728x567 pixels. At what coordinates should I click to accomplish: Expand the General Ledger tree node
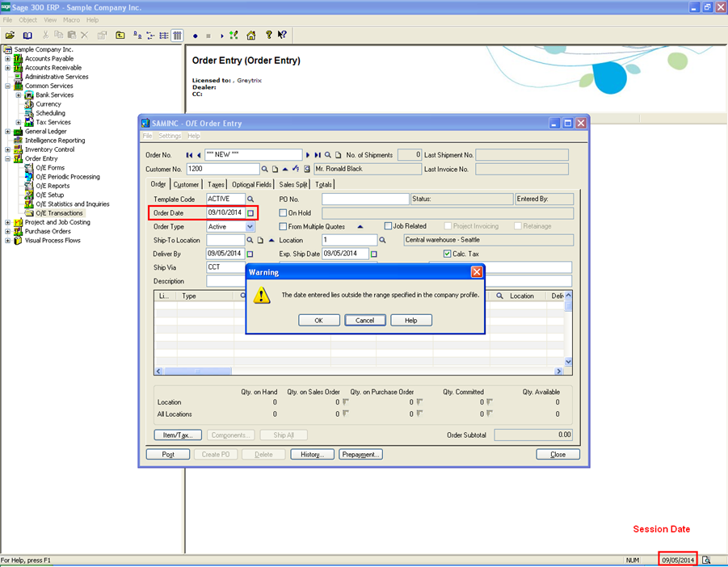coord(7,132)
